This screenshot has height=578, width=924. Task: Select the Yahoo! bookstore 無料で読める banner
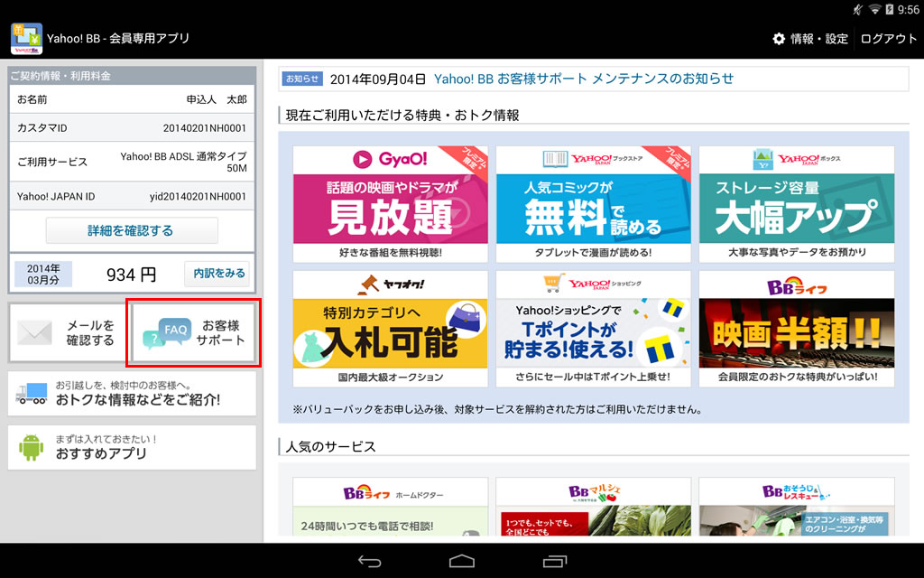click(593, 203)
